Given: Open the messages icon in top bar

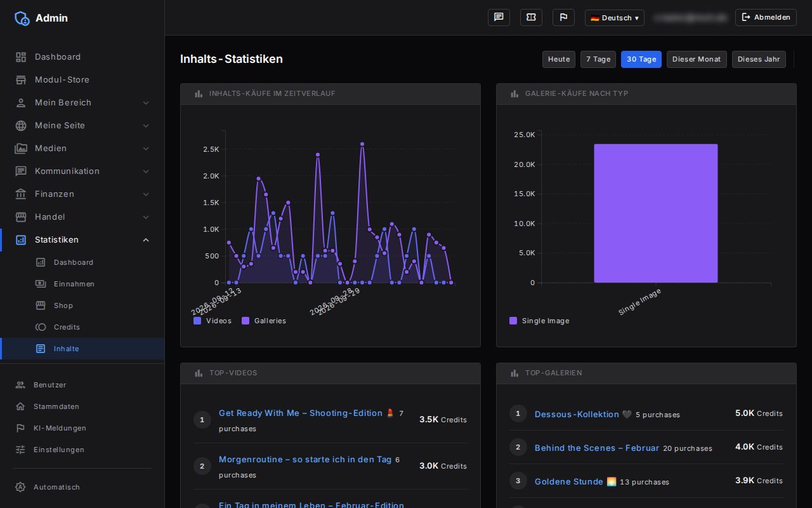Looking at the screenshot, I should point(499,17).
